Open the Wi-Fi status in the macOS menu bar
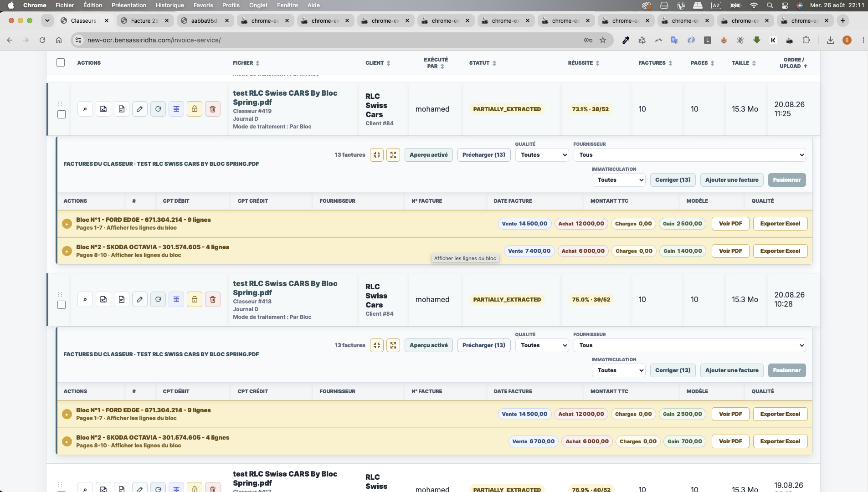 click(x=754, y=5)
